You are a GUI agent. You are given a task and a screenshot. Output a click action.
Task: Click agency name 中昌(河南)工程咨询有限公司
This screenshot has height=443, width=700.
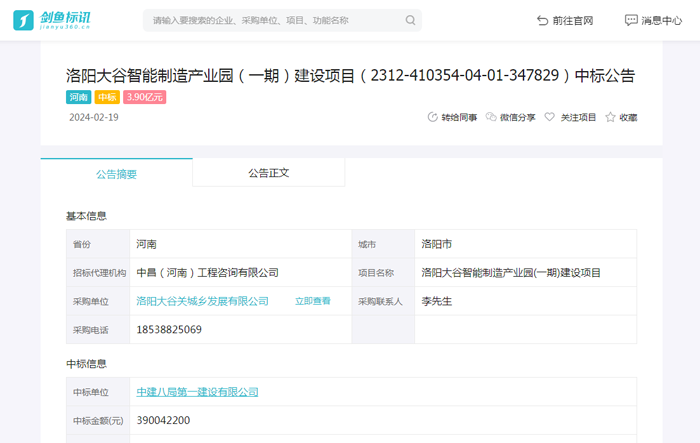[207, 272]
